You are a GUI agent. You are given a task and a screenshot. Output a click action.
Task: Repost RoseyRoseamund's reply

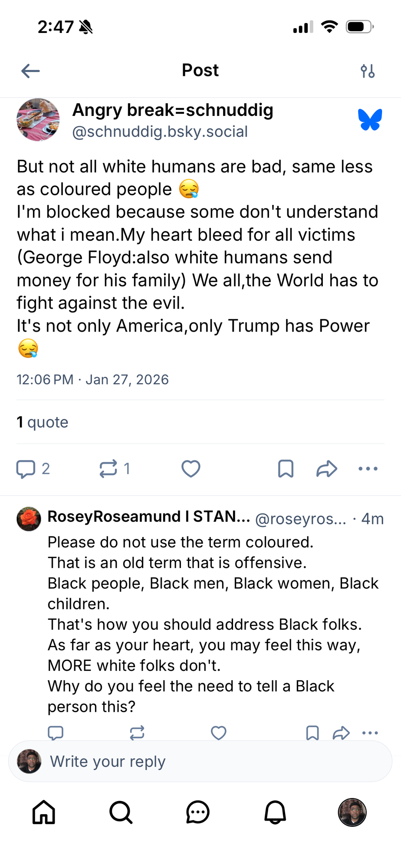pos(137,733)
